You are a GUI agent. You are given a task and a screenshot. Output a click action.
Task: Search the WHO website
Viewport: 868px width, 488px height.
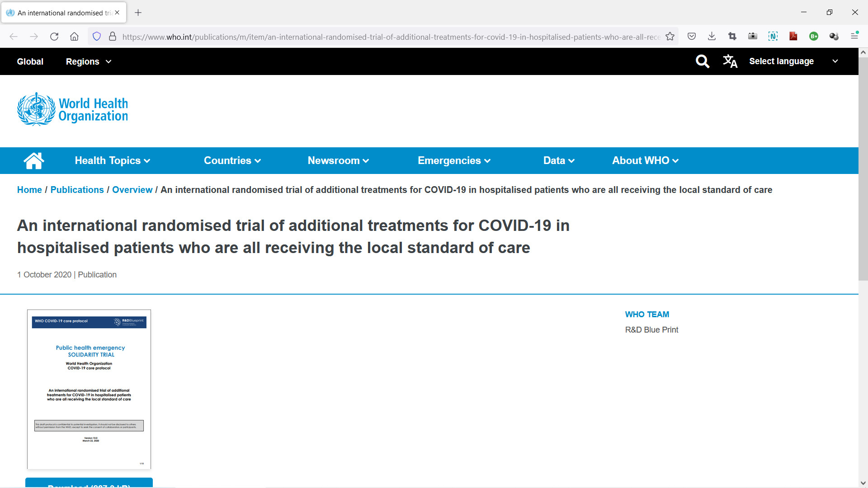click(x=703, y=61)
